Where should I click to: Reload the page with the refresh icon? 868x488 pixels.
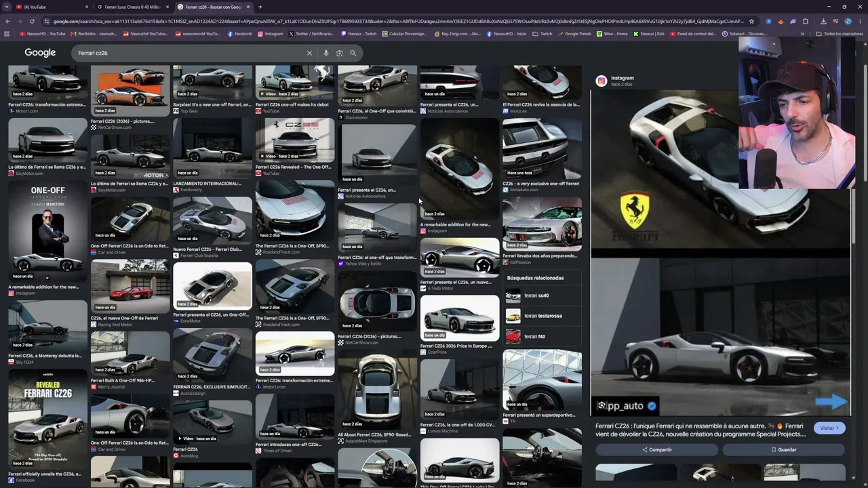[x=31, y=21]
